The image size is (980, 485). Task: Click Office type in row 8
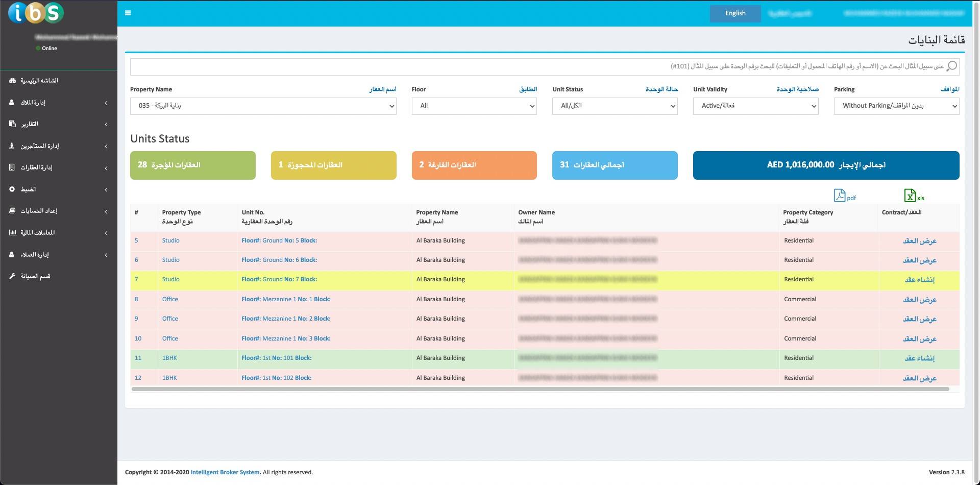click(170, 299)
